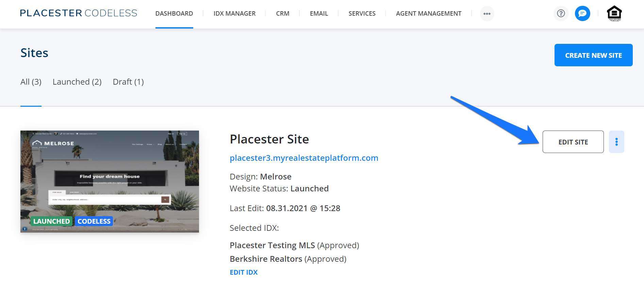Click the blue Codeless badge on thumbnail
The width and height of the screenshot is (644, 291).
point(94,221)
